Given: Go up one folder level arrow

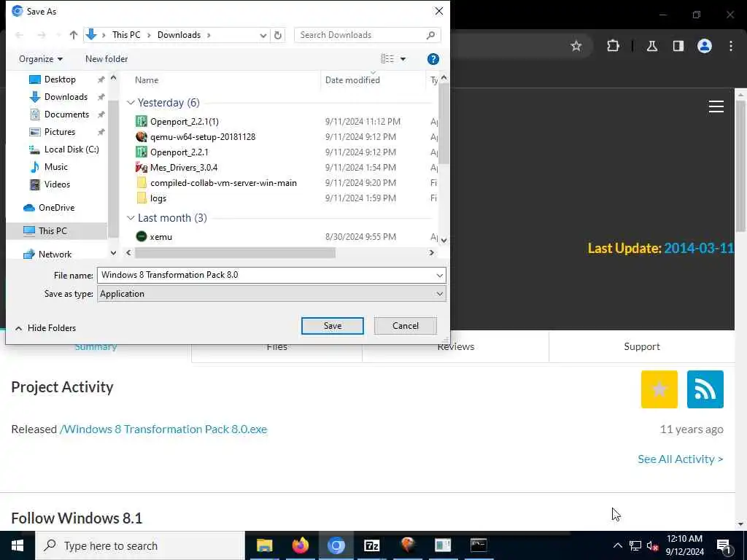Looking at the screenshot, I should (74, 35).
